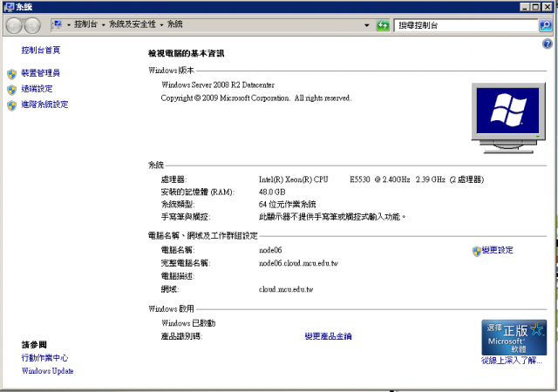Close the 系統 window
The height and width of the screenshot is (392, 558).
tap(547, 7)
